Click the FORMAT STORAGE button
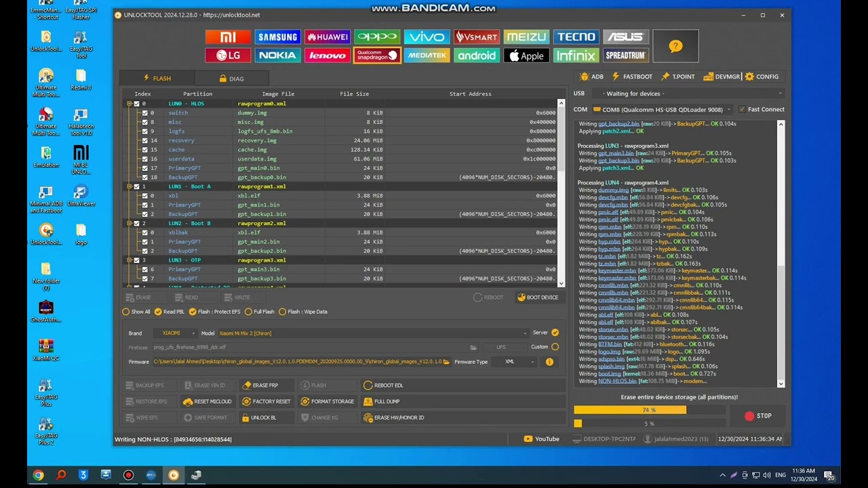This screenshot has width=868, height=488. 328,401
